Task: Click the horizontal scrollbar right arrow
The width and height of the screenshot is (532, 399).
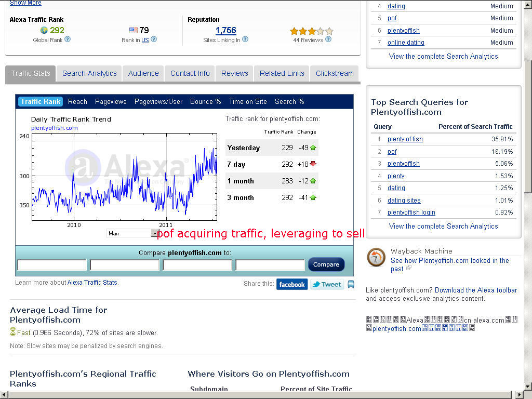Action: (x=520, y=395)
